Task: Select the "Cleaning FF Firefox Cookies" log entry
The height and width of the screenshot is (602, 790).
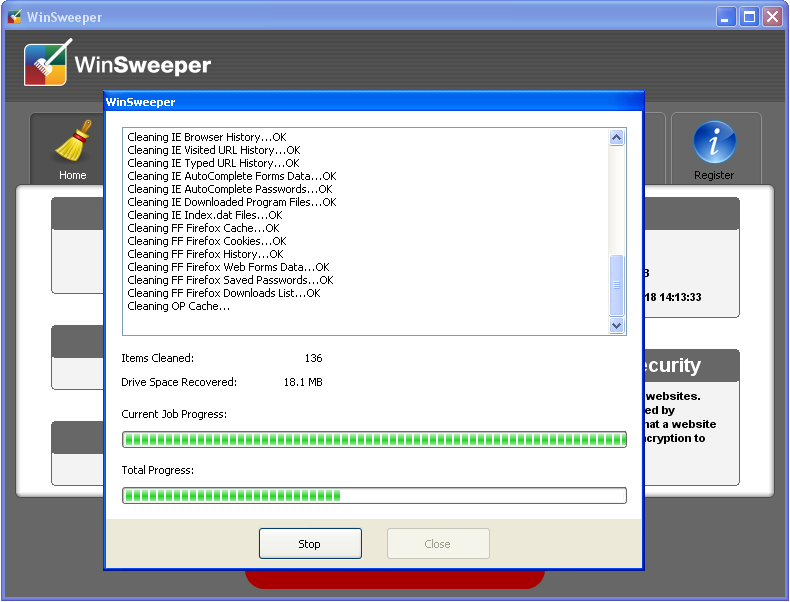Action: pyautogui.click(x=206, y=241)
